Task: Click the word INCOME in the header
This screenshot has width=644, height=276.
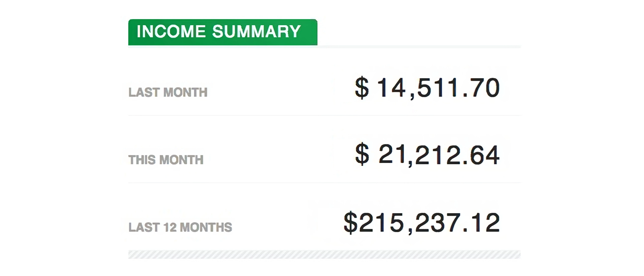Action: tap(171, 31)
